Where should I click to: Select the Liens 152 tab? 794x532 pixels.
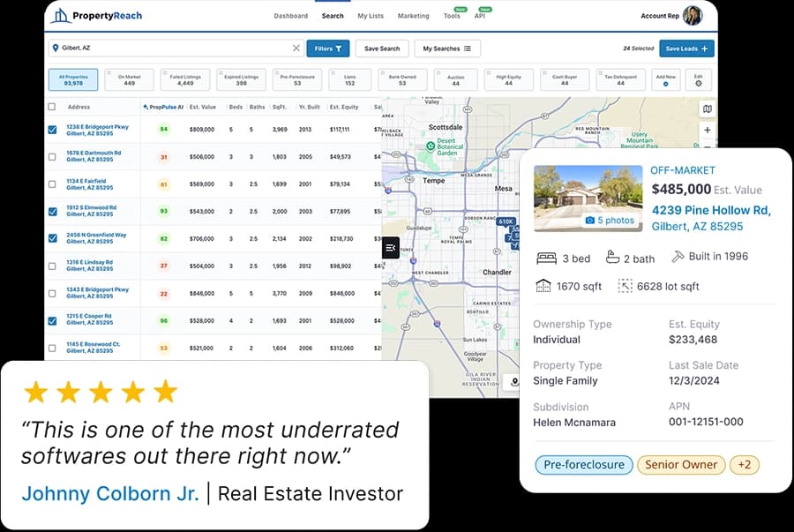coord(350,80)
